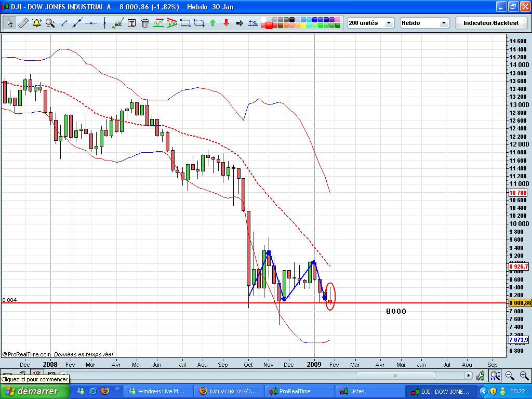The height and width of the screenshot is (399, 532).
Task: Select the triangle pattern tool
Action: 171,23
